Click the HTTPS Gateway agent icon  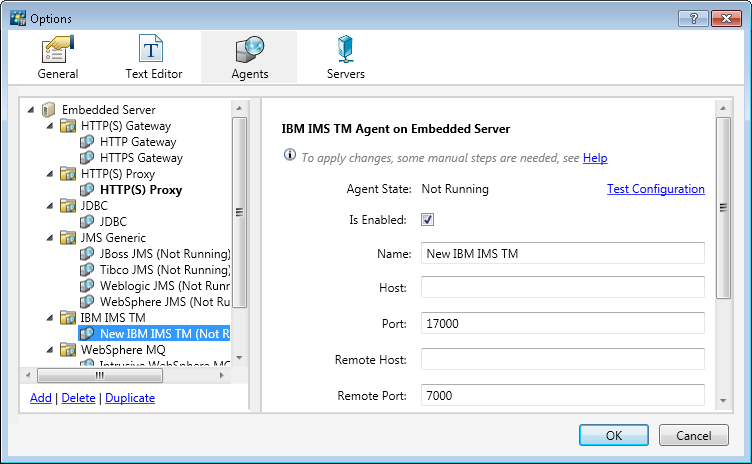tap(87, 158)
